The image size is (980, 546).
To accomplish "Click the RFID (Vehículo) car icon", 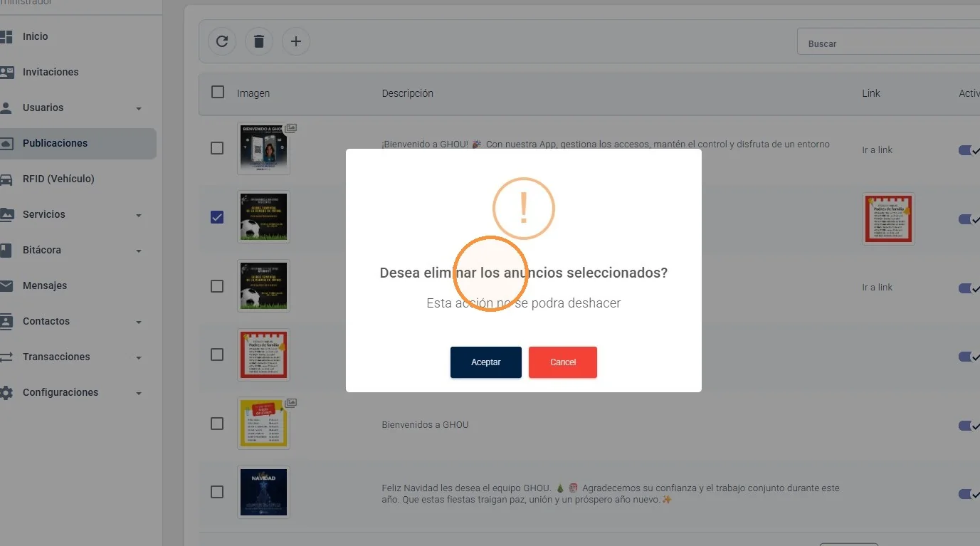I will (x=6, y=179).
